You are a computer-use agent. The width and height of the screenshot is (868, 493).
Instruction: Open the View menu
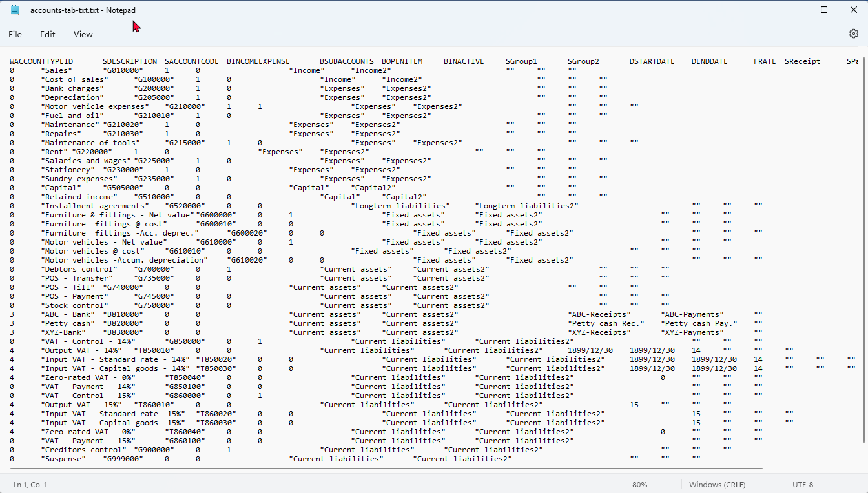[x=83, y=34]
